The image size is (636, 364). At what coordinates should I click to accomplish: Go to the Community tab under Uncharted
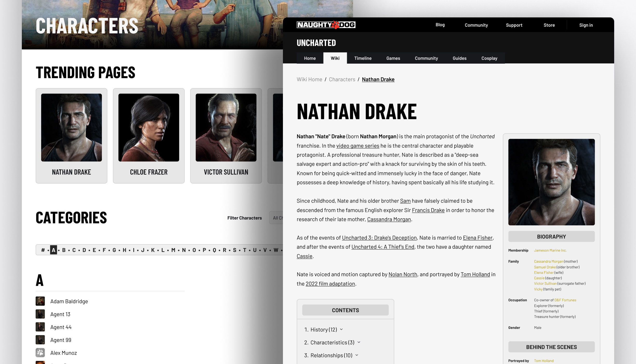(426, 58)
